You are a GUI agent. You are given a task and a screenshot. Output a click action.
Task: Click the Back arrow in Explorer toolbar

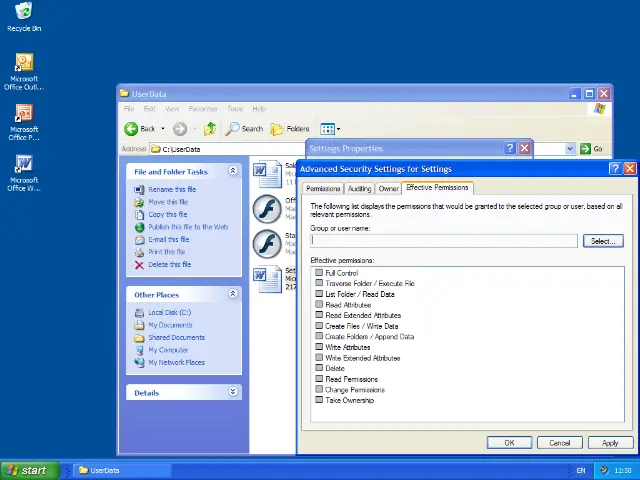(132, 129)
